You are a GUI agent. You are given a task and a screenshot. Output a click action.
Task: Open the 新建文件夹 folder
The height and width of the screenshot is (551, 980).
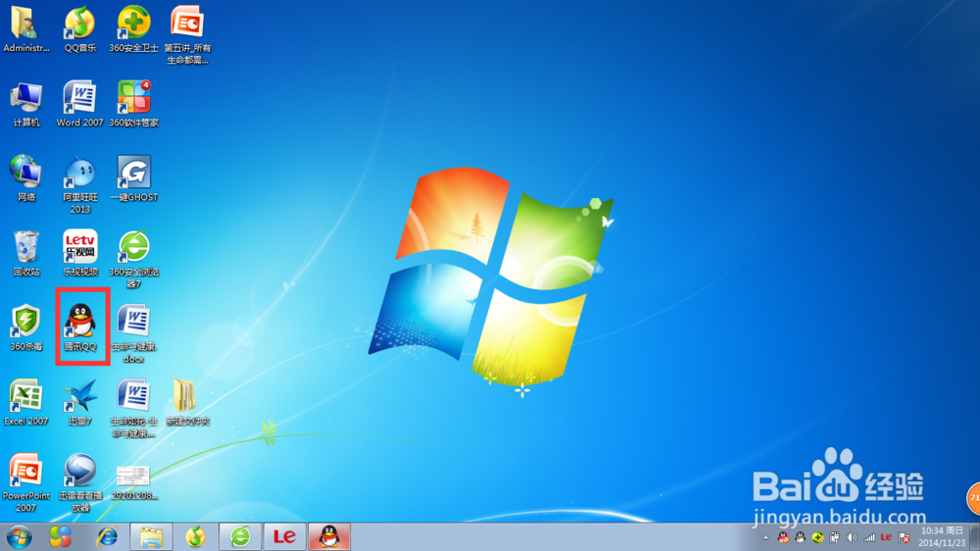click(187, 402)
